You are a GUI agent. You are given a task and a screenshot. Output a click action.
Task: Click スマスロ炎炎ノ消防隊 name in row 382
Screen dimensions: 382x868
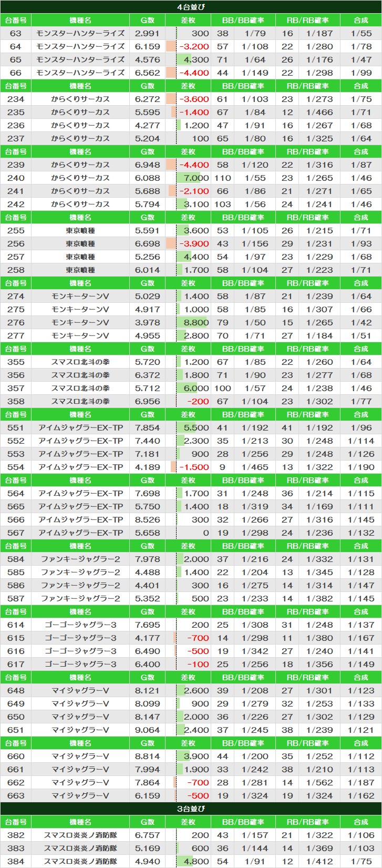point(80,835)
